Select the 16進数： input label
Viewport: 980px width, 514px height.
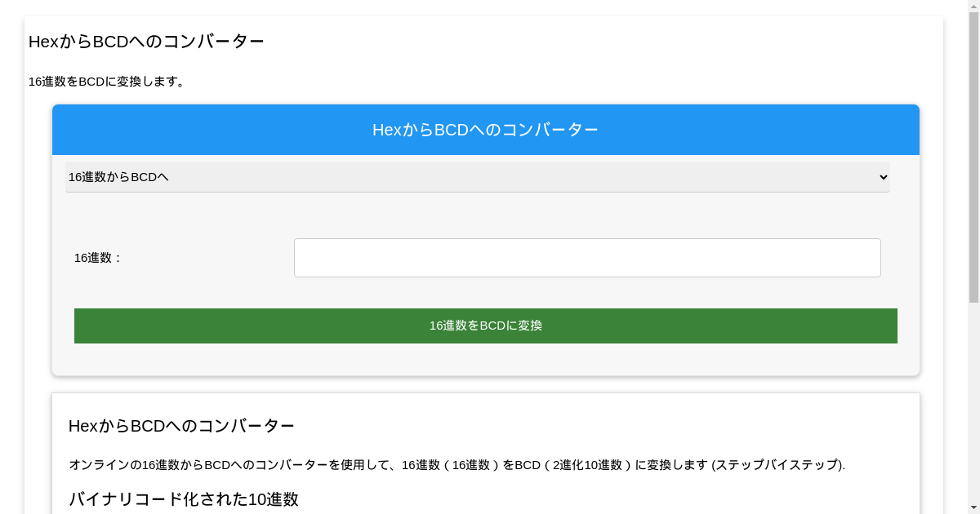(96, 257)
